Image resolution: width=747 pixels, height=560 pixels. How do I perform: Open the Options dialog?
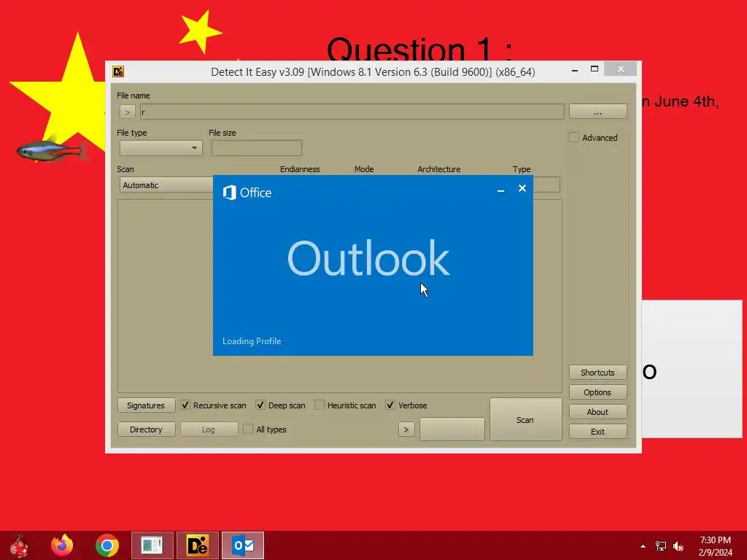598,392
